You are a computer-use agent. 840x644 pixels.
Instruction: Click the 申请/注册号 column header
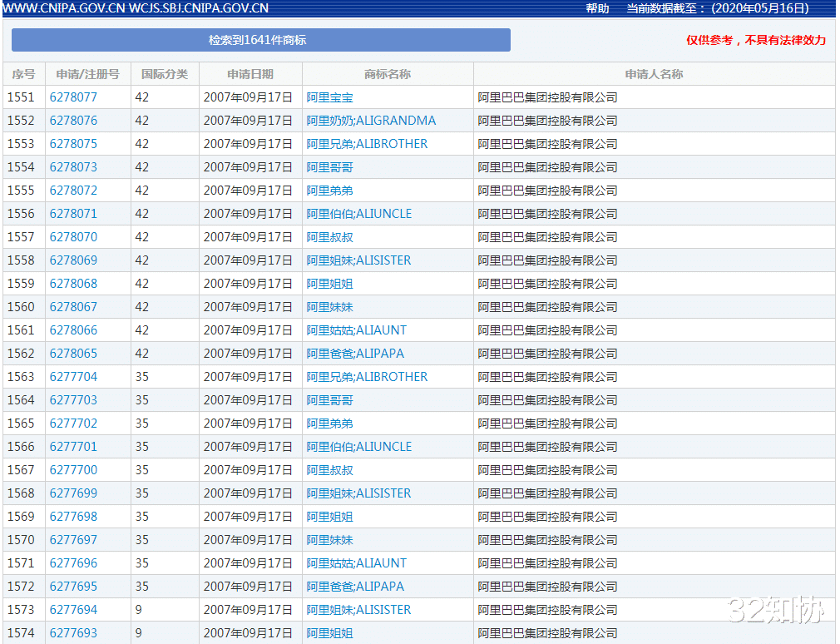tap(88, 74)
